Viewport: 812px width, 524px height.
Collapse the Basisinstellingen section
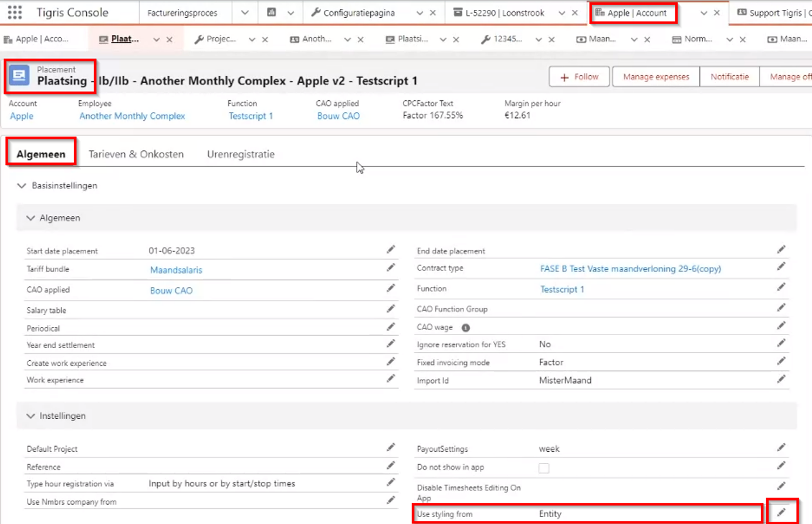22,185
